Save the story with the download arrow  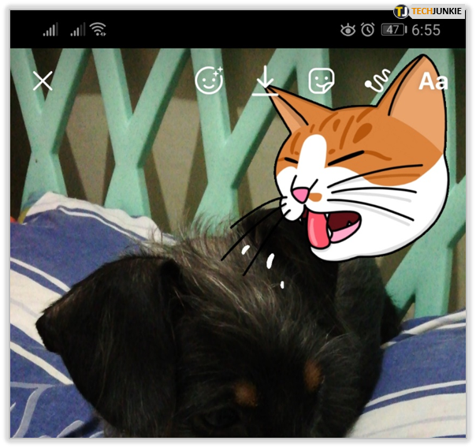tap(265, 80)
